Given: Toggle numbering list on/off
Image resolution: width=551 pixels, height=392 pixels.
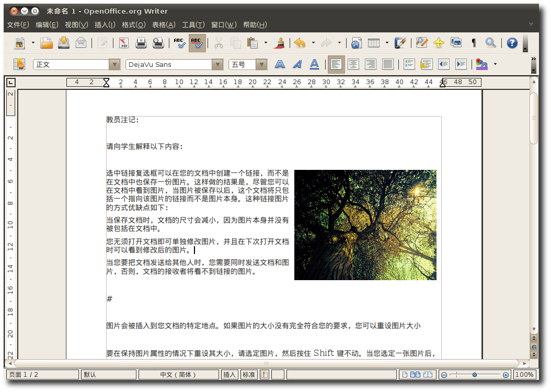Looking at the screenshot, I should [409, 64].
